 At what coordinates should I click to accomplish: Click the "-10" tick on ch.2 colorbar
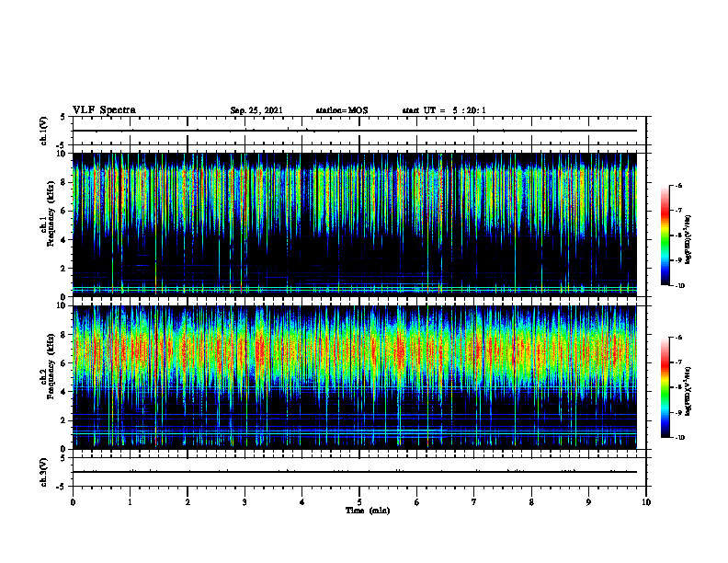pyautogui.click(x=679, y=438)
